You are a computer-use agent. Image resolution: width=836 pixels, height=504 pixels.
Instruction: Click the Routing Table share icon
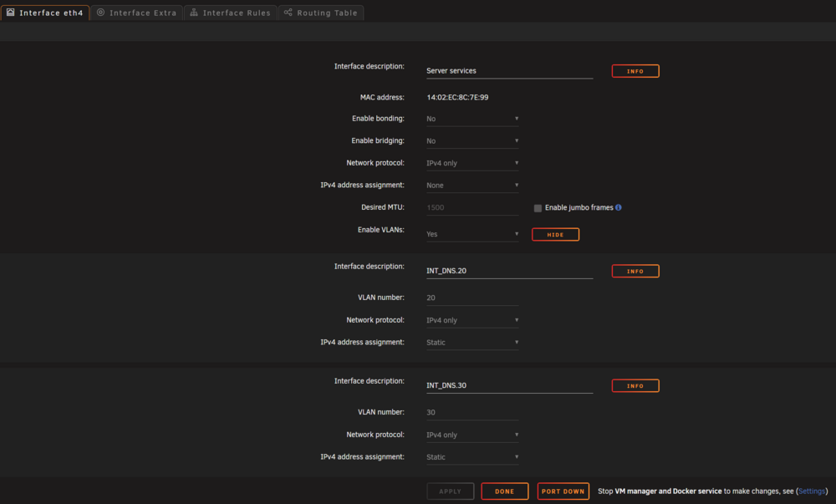288,12
